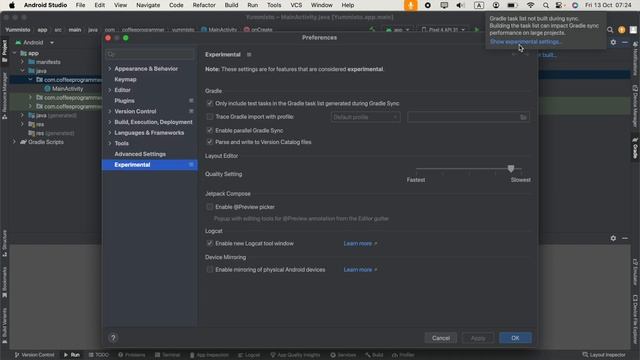
Task: Click the Wi-Fi icon in menu bar
Action: point(530,5)
